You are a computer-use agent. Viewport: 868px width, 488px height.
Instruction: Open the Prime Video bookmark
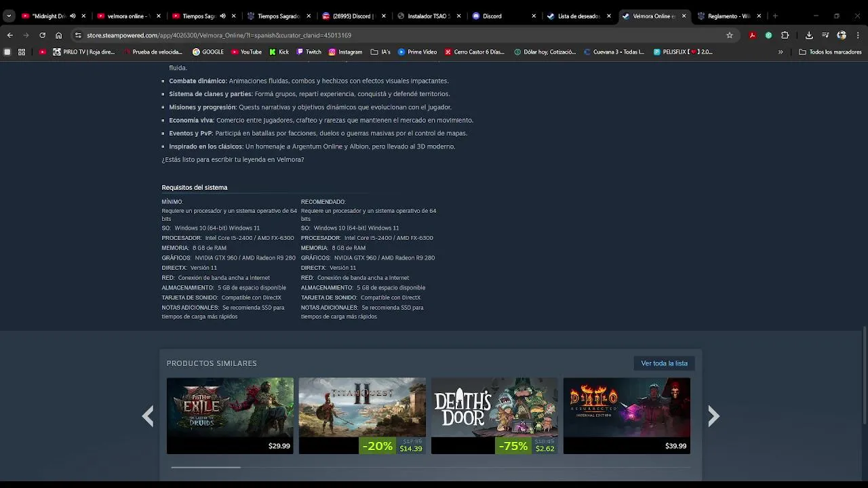click(x=418, y=52)
